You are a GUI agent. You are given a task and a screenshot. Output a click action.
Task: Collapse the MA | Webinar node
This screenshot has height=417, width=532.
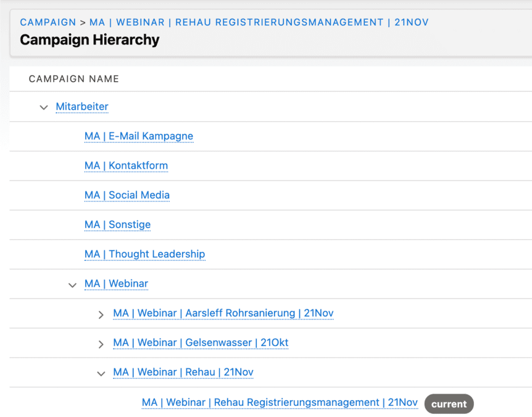(72, 285)
